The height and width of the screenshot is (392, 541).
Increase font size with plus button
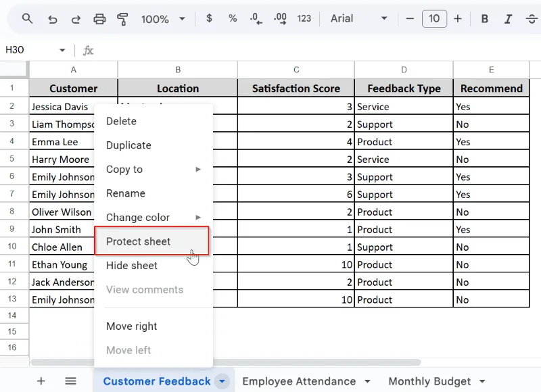click(x=458, y=19)
